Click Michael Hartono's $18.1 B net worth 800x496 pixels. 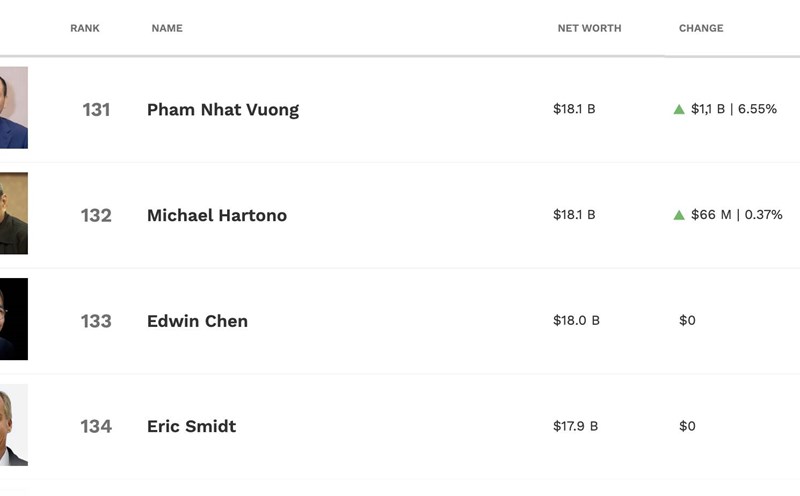574,215
